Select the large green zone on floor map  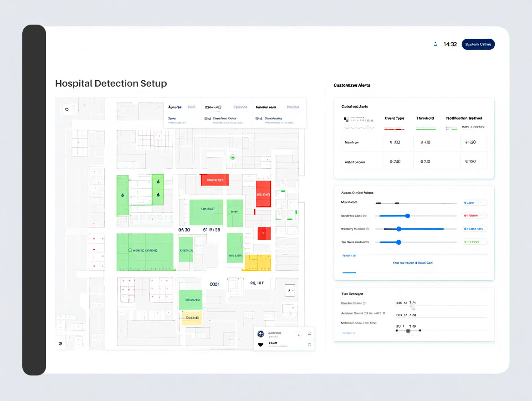point(145,251)
